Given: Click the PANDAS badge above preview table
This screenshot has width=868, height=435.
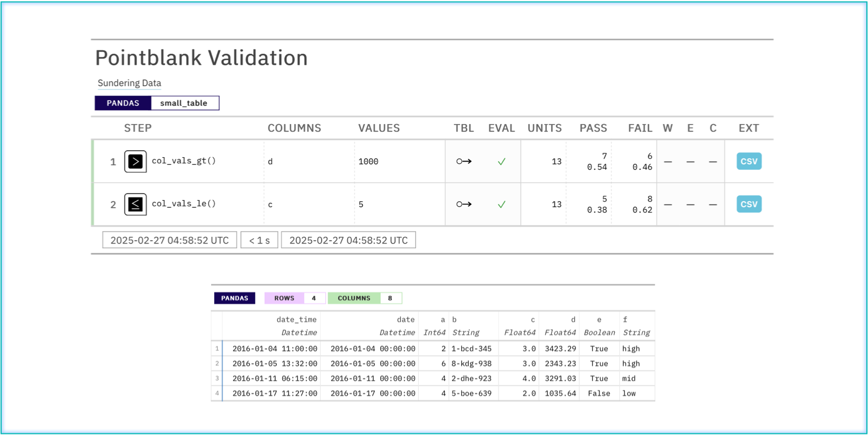Looking at the screenshot, I should (x=234, y=298).
